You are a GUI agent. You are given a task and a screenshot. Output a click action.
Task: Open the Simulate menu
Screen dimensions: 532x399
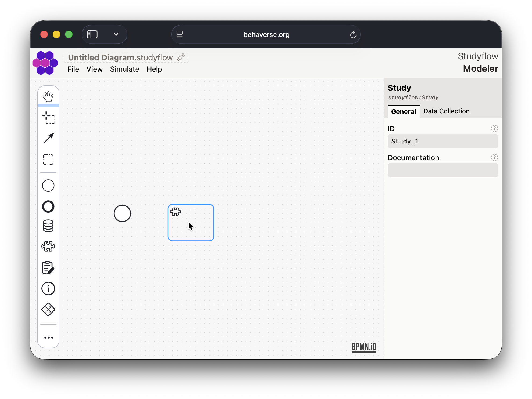pyautogui.click(x=124, y=69)
